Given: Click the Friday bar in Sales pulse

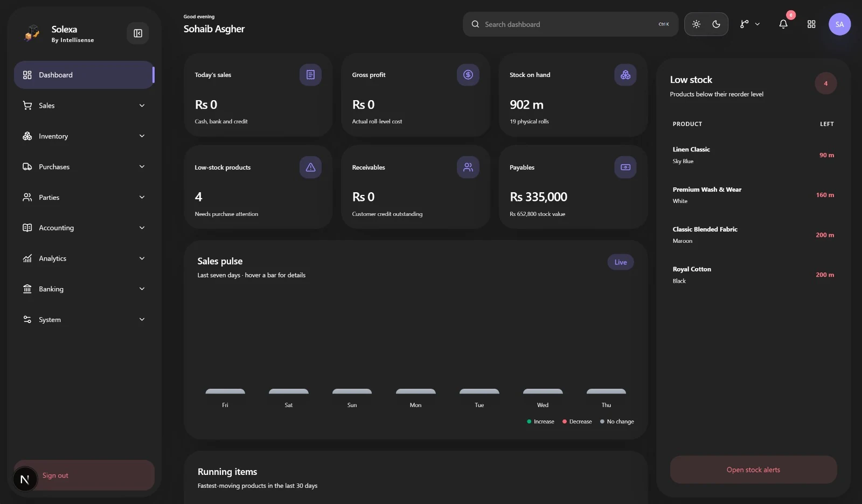Looking at the screenshot, I should (225, 391).
